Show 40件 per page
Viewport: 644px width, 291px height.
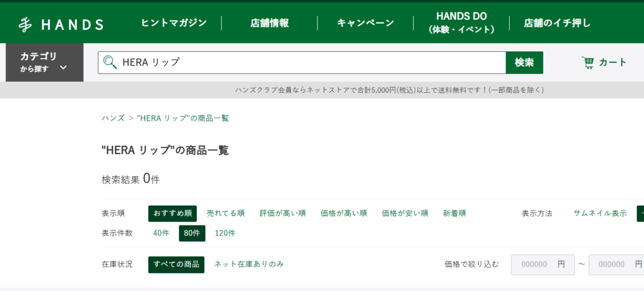pyautogui.click(x=161, y=233)
